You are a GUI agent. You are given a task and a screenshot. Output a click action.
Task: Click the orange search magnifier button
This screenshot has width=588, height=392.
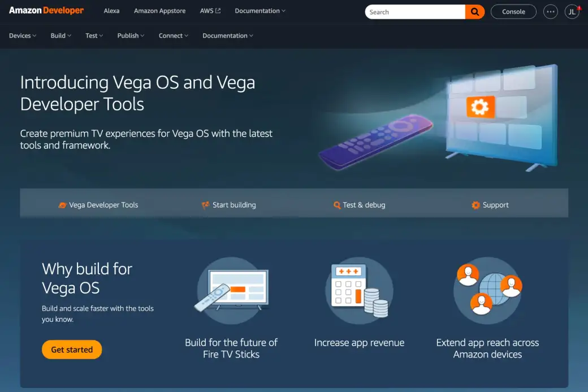(475, 12)
